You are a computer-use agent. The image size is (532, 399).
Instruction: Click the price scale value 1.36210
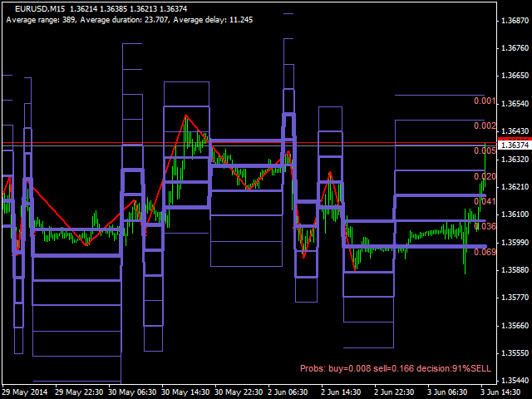pyautogui.click(x=515, y=187)
